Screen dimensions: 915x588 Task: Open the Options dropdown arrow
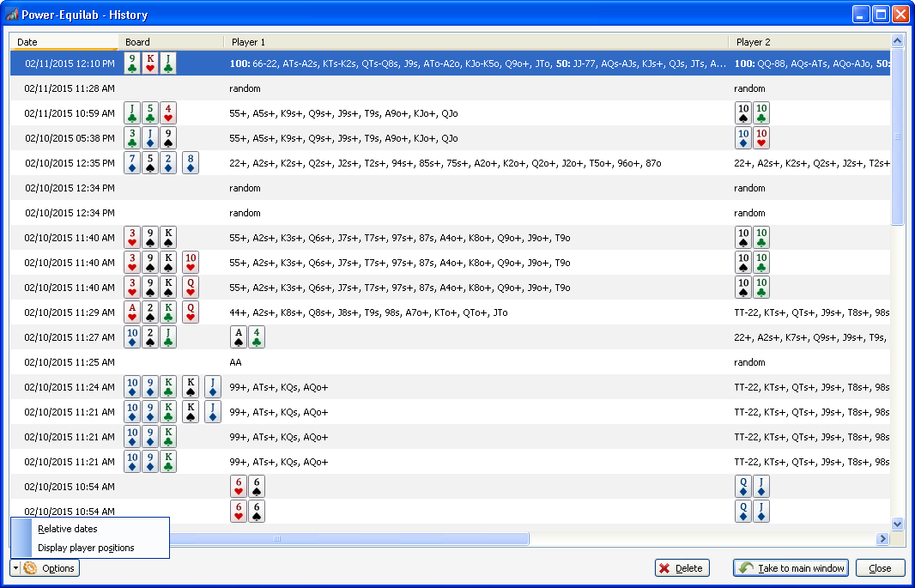click(x=15, y=567)
